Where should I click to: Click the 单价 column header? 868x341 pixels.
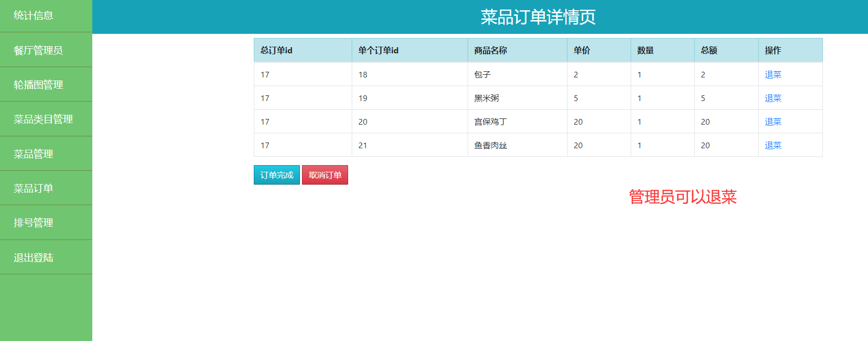[599, 50]
